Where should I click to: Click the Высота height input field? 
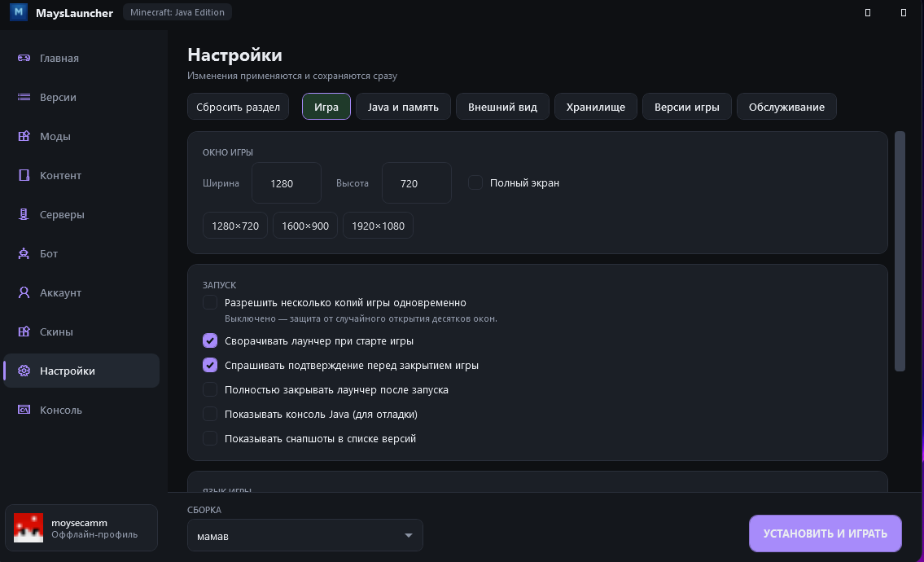pos(417,183)
